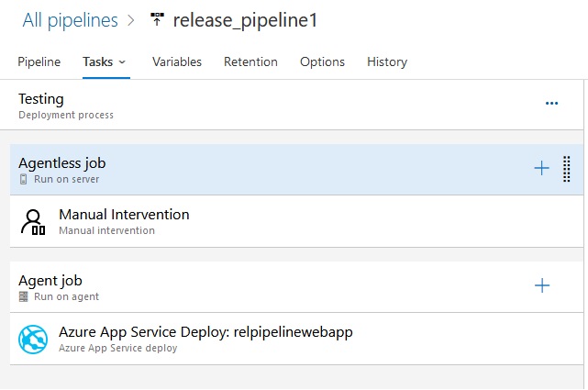Screen dimensions: 588x390
Task: Add a task to Agentless job
Action: [541, 168]
